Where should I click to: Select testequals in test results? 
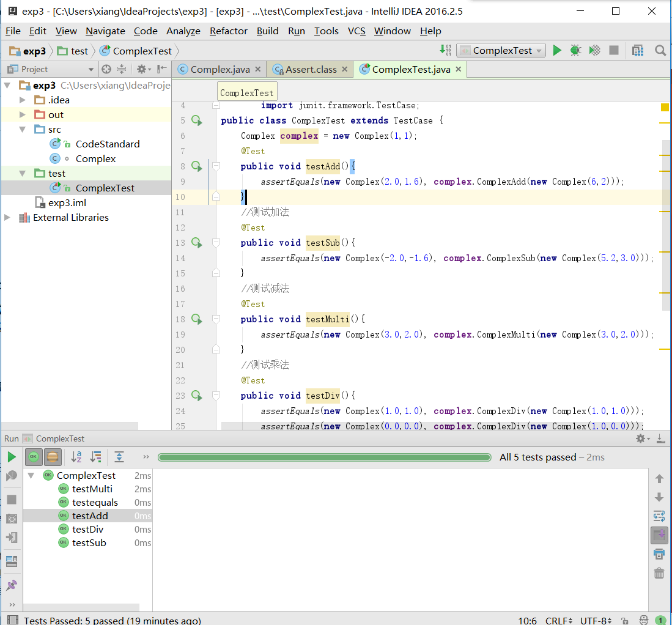point(95,503)
